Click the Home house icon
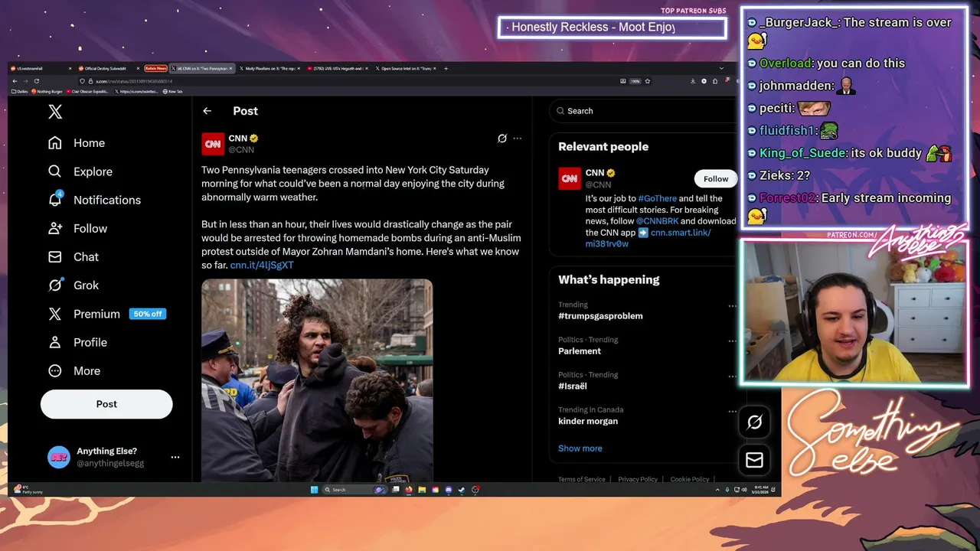The image size is (980, 551). (55, 143)
